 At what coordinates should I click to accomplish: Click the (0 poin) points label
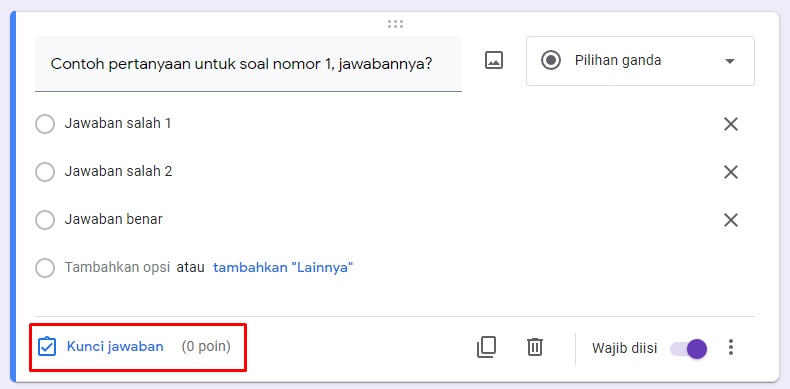[x=206, y=347]
